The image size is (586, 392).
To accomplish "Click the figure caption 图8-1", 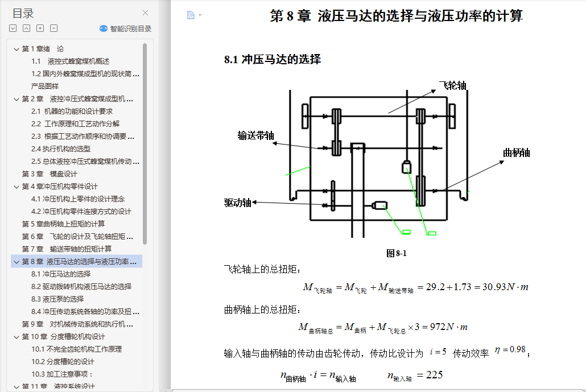I will point(396,253).
